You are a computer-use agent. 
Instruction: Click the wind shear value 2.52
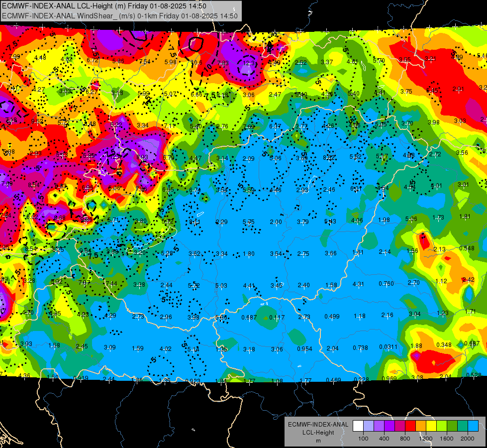(300, 63)
